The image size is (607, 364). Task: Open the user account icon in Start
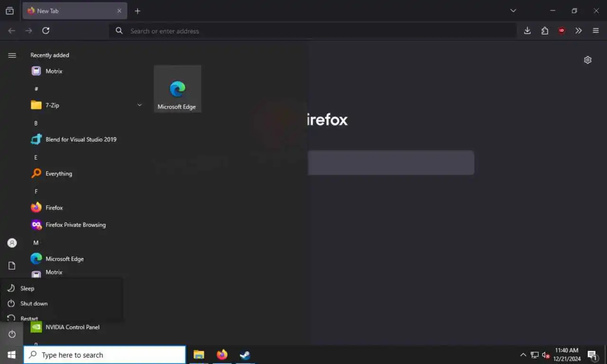(12, 243)
